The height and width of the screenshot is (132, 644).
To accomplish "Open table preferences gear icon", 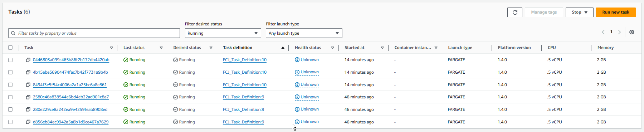I will (632, 32).
